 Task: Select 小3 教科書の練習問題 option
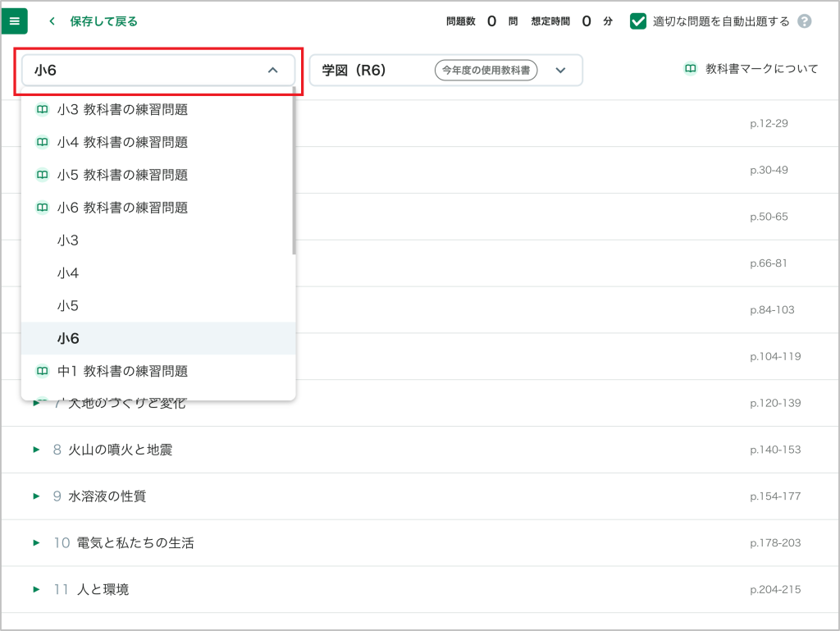(x=158, y=110)
